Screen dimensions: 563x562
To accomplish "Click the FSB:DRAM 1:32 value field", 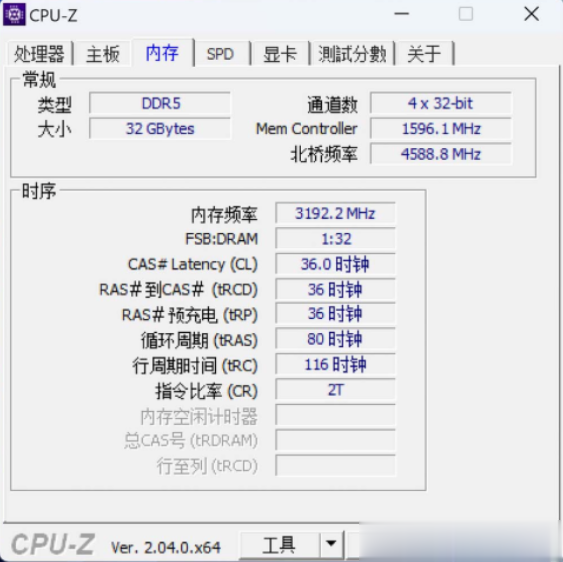I will click(335, 239).
